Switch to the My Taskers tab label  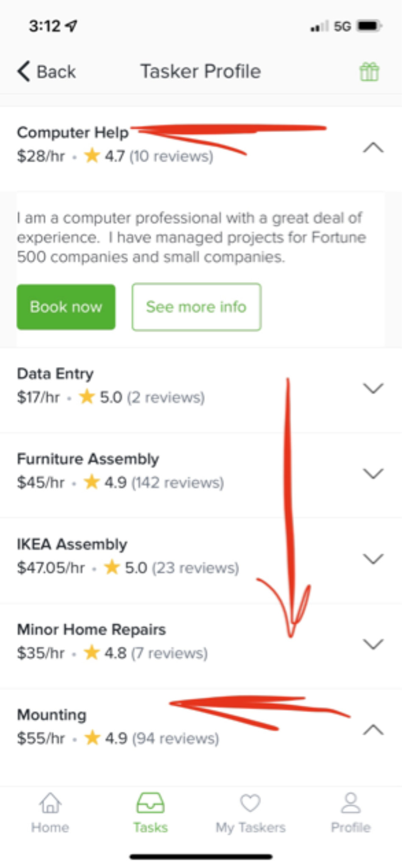pyautogui.click(x=250, y=827)
